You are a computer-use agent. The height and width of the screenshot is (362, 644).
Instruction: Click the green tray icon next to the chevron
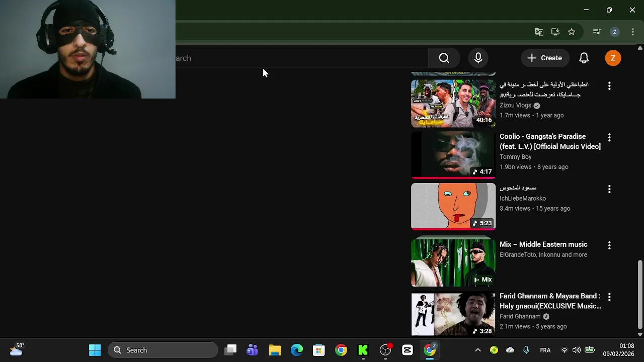click(x=494, y=350)
